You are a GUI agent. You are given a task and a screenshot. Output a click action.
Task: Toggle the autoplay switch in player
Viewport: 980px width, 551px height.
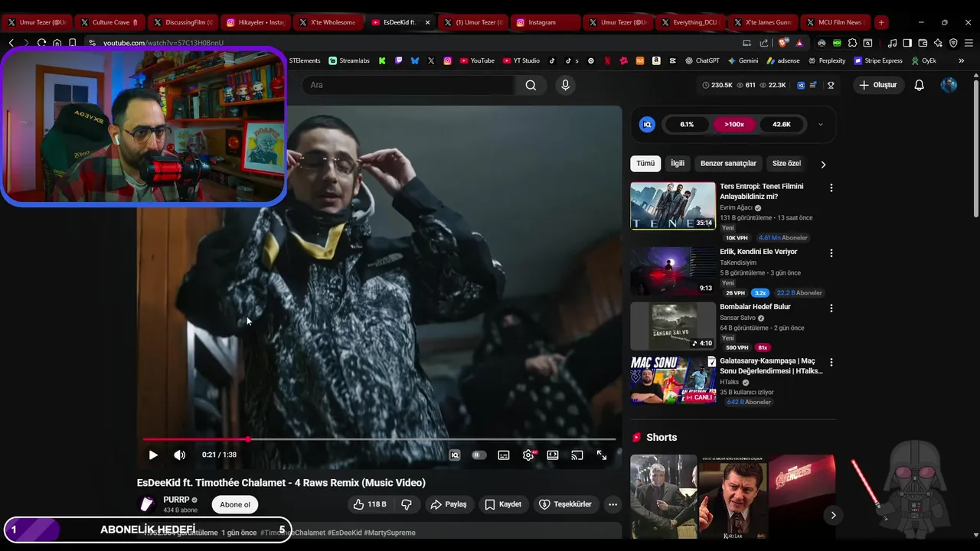[479, 455]
